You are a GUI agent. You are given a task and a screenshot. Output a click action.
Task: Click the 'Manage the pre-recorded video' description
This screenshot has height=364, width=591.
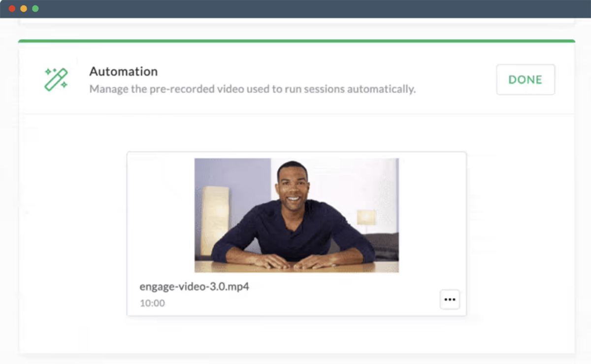point(252,89)
